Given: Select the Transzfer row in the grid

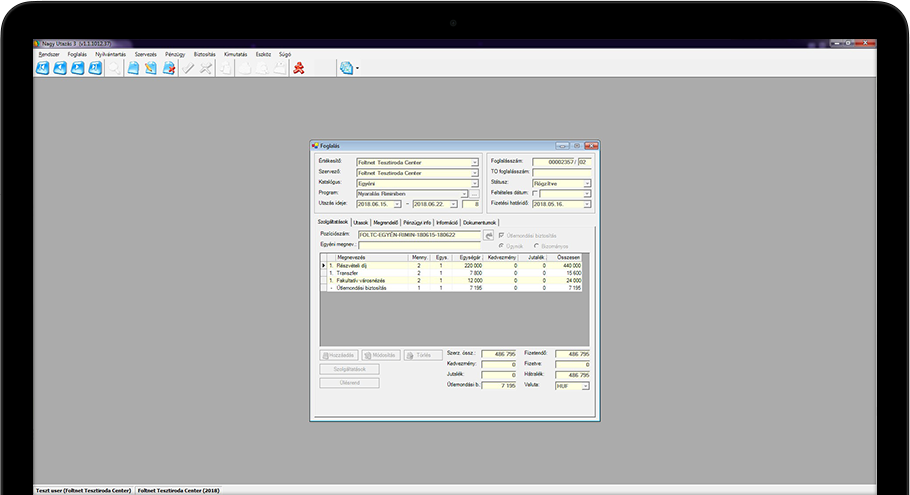Looking at the screenshot, I should tap(451, 273).
